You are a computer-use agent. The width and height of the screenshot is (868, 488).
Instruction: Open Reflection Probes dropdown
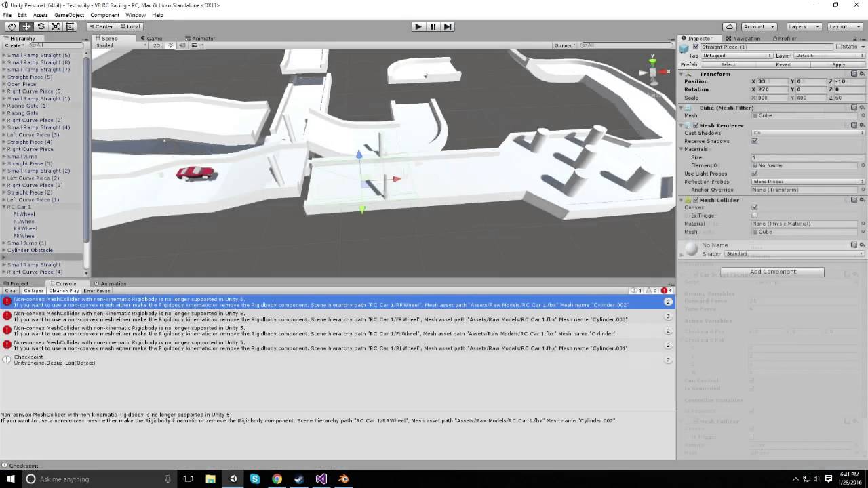coord(808,182)
